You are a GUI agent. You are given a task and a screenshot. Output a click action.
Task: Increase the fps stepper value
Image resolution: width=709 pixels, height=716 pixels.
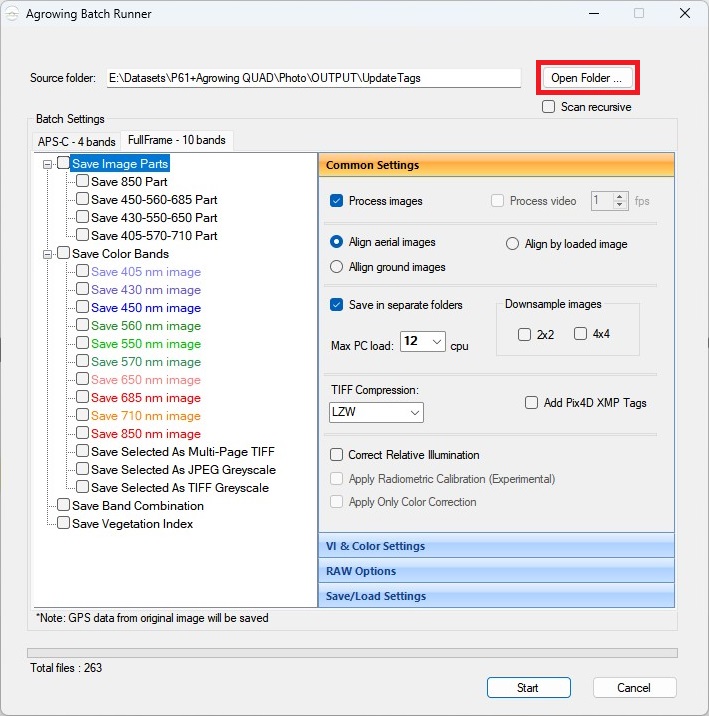click(620, 197)
